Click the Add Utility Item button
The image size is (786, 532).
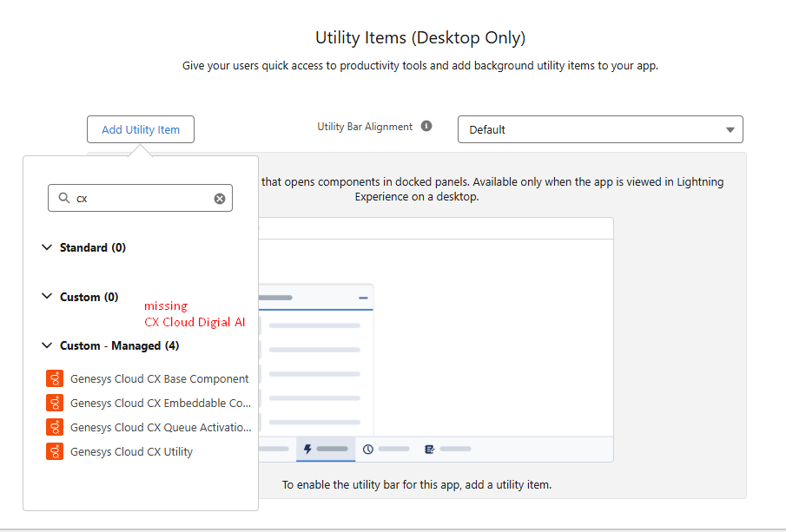(x=141, y=129)
